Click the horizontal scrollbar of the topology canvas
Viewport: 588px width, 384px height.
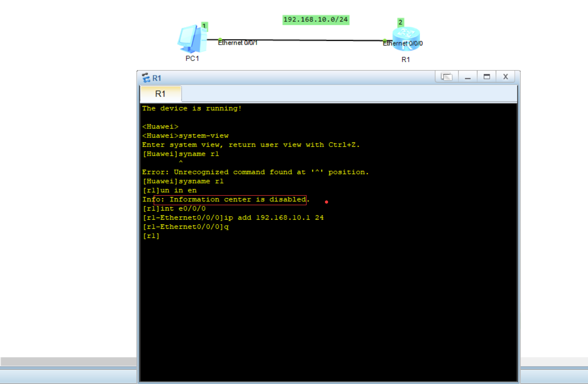[x=68, y=362]
